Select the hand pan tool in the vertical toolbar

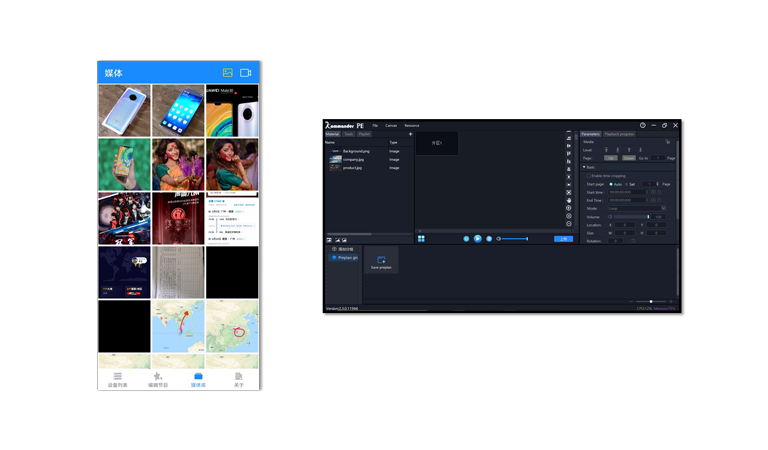pos(569,200)
